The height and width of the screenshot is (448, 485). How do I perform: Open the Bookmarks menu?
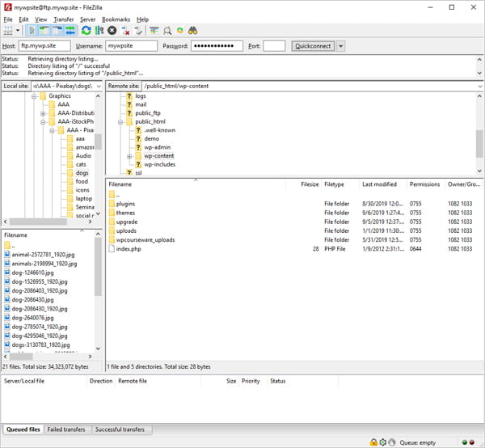tap(116, 19)
